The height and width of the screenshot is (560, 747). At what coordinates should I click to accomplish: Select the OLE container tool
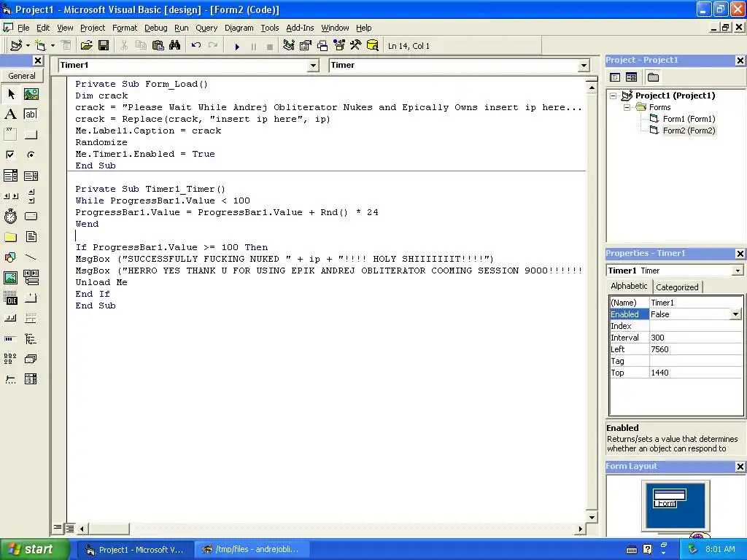(10, 298)
